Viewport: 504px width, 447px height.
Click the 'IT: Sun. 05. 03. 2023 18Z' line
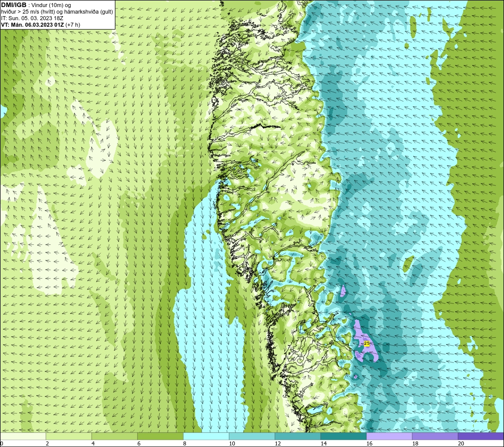point(32,18)
